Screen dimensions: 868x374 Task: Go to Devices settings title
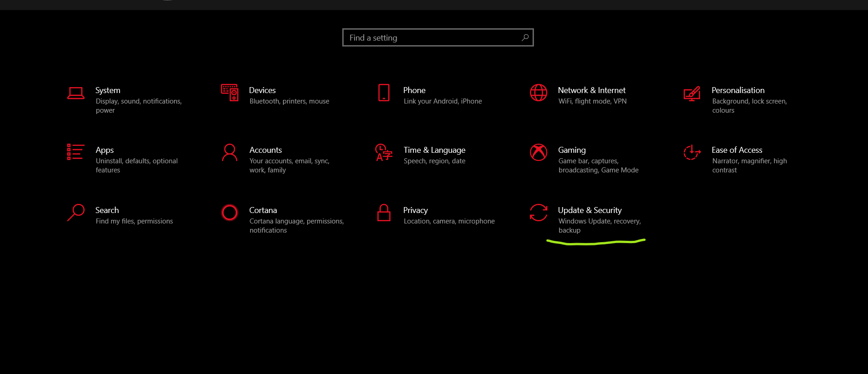(262, 90)
